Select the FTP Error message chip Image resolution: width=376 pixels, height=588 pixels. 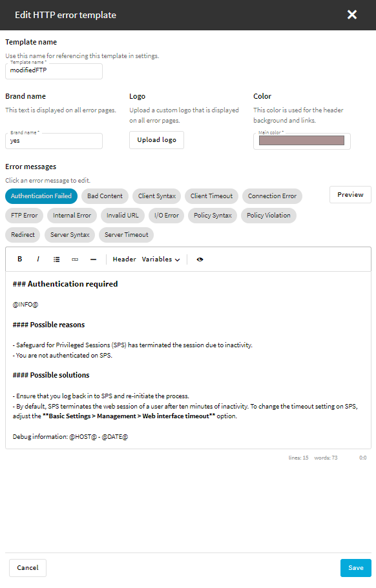pyautogui.click(x=25, y=215)
